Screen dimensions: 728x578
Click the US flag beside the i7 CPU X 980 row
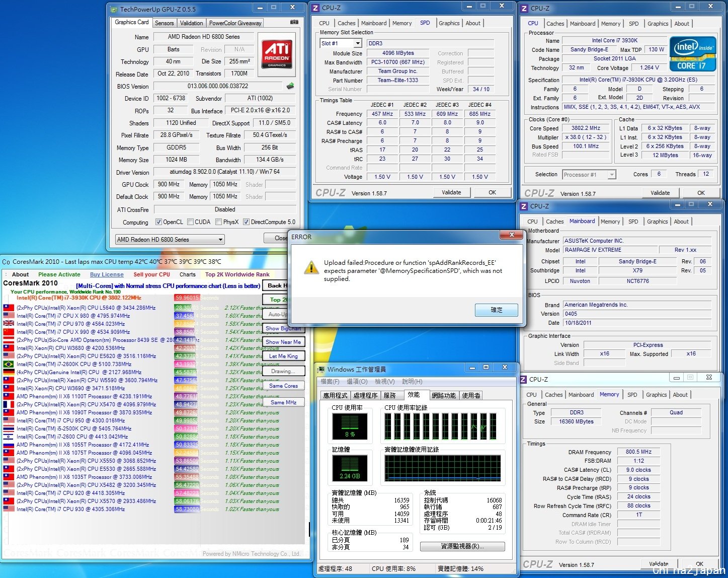[9, 316]
